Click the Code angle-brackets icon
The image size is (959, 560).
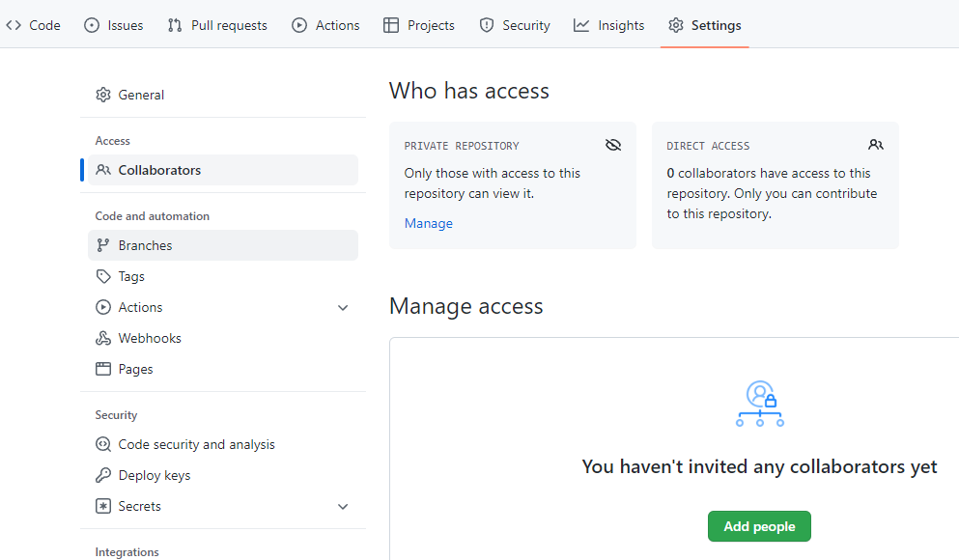point(14,25)
